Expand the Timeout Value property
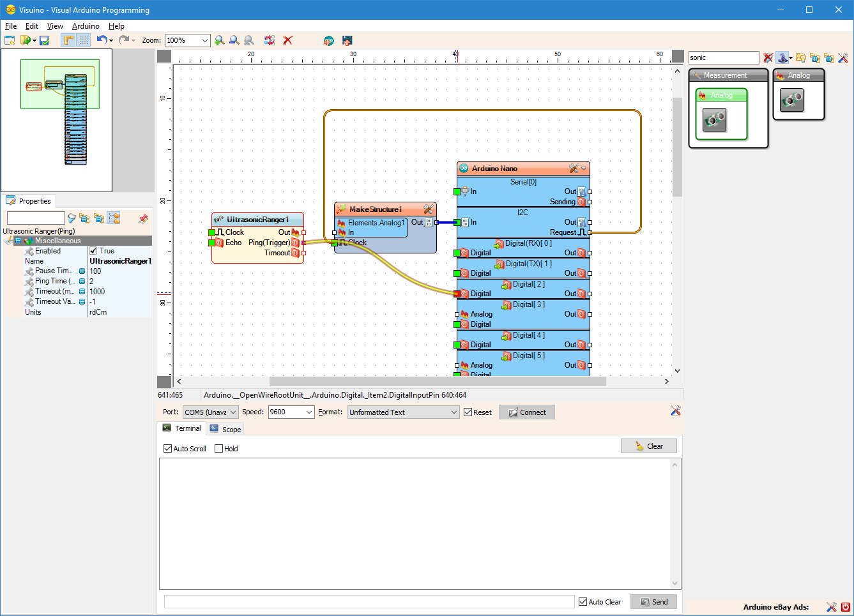Viewport: 854px width, 616px height. tap(82, 302)
